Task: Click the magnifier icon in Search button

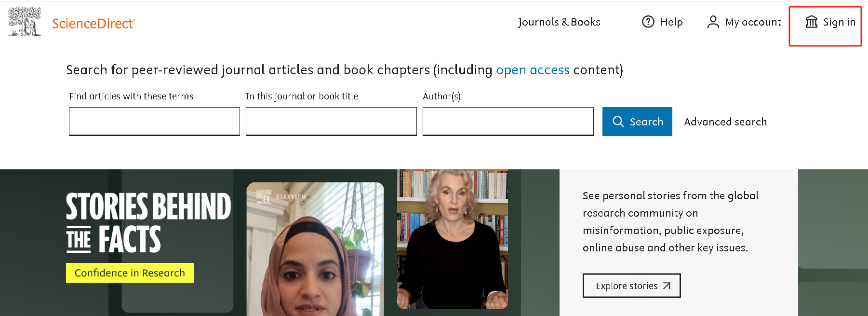Action: 618,122
